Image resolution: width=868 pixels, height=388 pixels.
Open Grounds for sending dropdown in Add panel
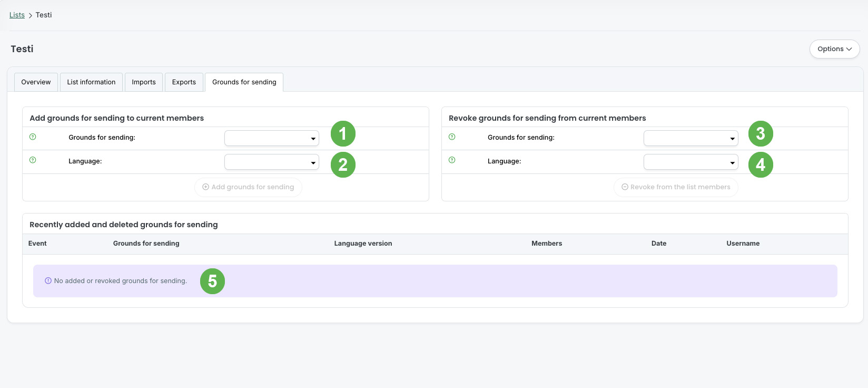point(272,138)
